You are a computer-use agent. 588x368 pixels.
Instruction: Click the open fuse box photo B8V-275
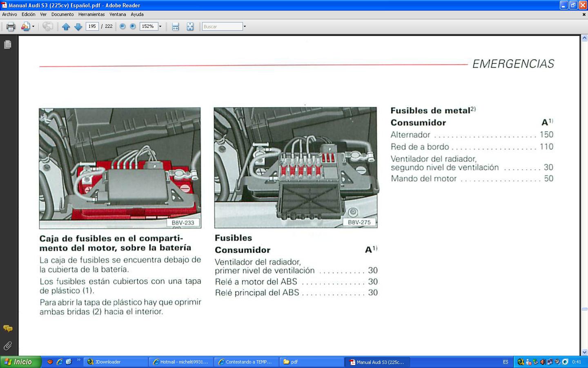pyautogui.click(x=296, y=168)
